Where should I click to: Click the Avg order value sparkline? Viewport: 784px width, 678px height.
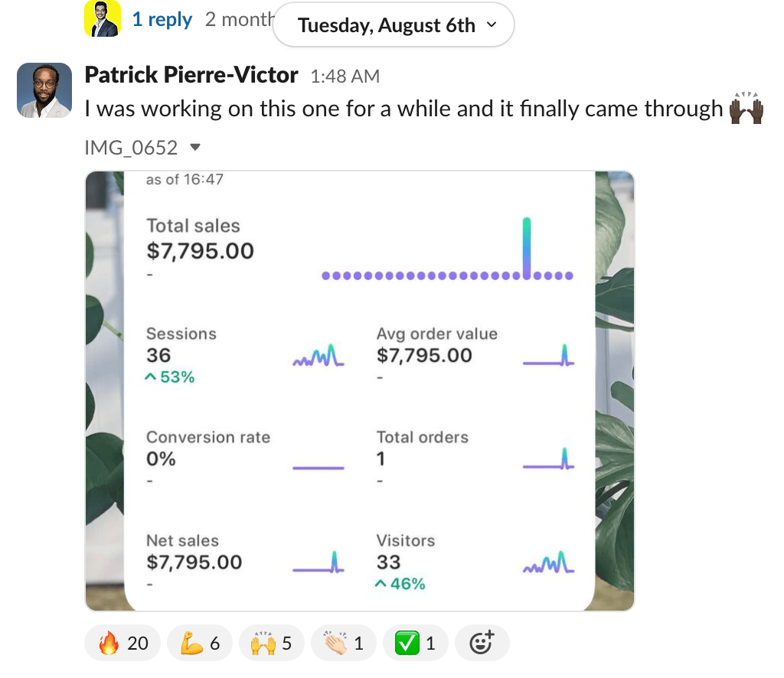(548, 355)
